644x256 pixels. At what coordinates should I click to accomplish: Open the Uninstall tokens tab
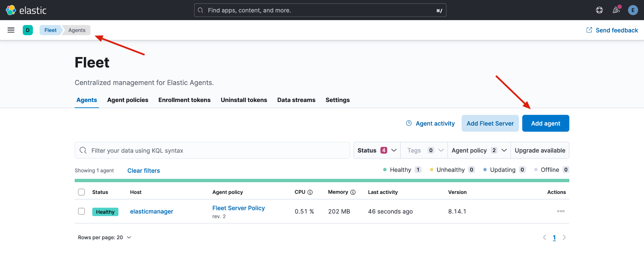[x=244, y=100]
